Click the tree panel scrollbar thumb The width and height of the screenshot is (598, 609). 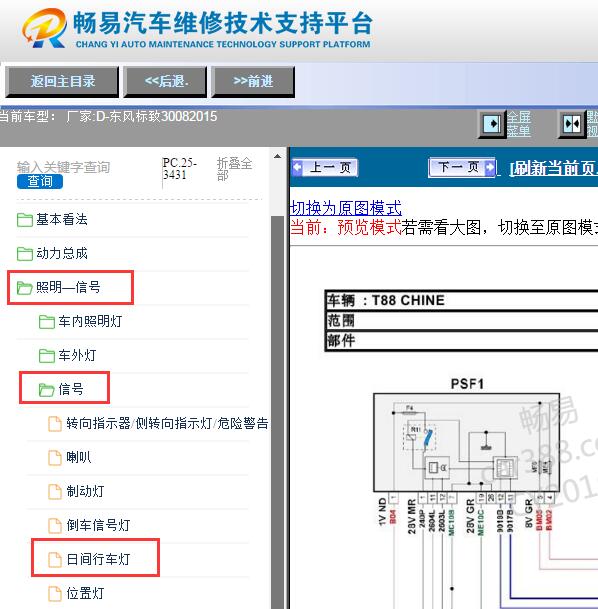click(278, 412)
